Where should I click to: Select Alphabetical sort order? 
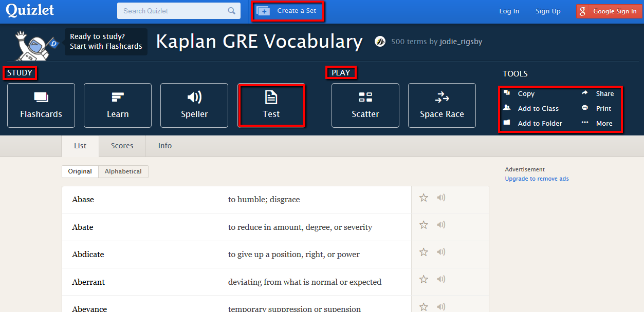123,171
